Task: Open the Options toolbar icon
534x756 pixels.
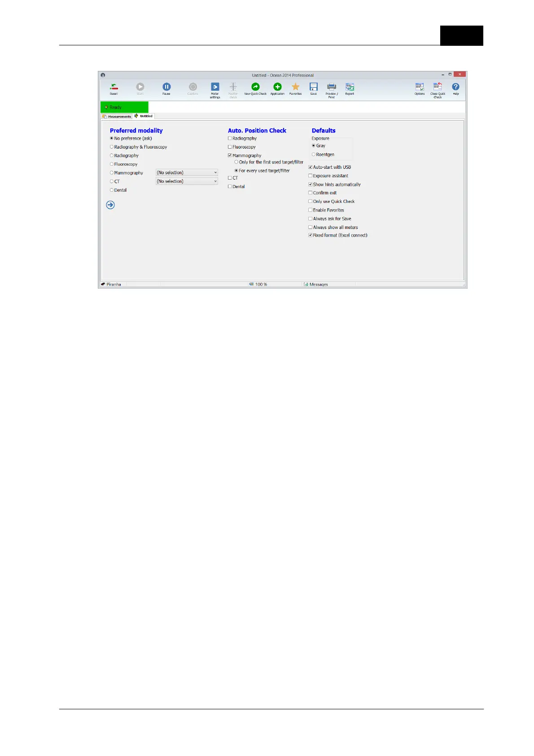Action: (420, 87)
